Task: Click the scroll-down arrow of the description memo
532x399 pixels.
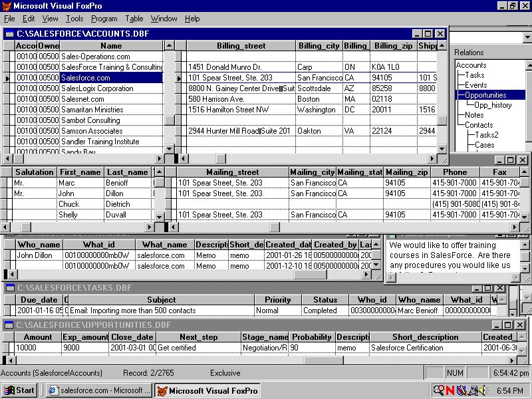Action: point(525,267)
